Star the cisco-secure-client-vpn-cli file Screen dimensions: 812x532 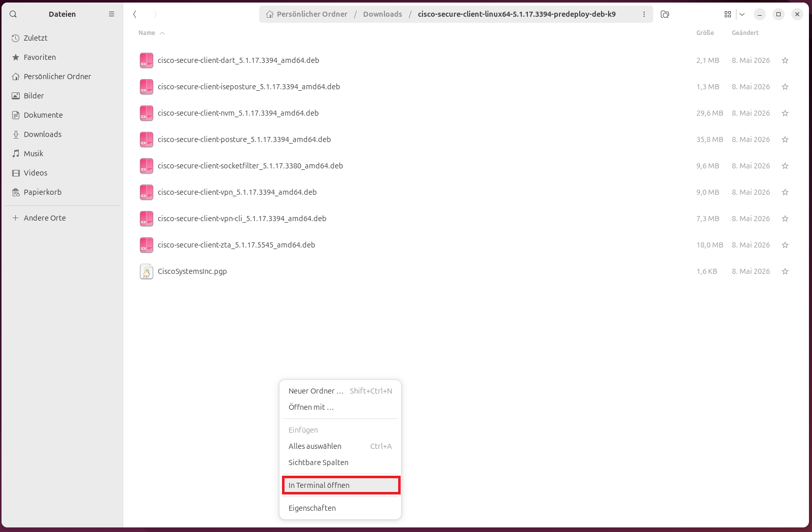tap(785, 219)
